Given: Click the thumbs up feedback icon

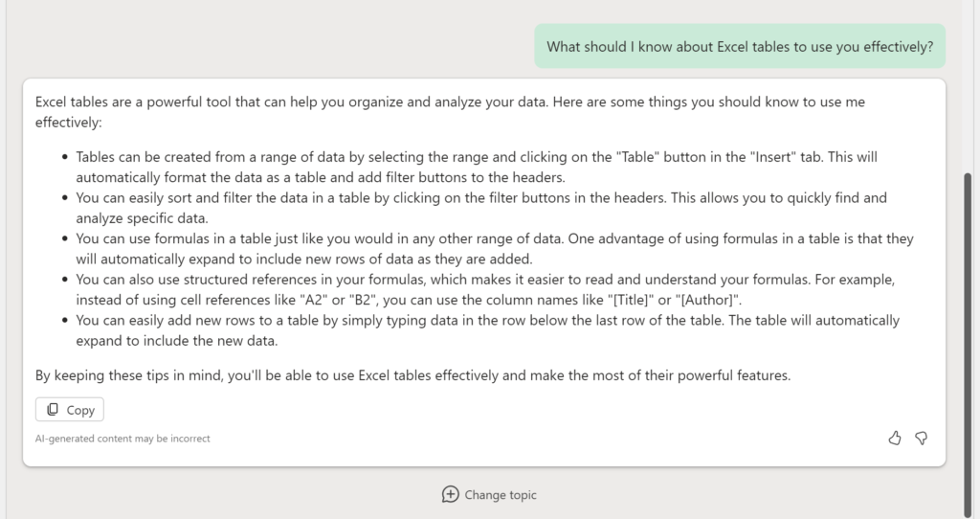Looking at the screenshot, I should (895, 438).
